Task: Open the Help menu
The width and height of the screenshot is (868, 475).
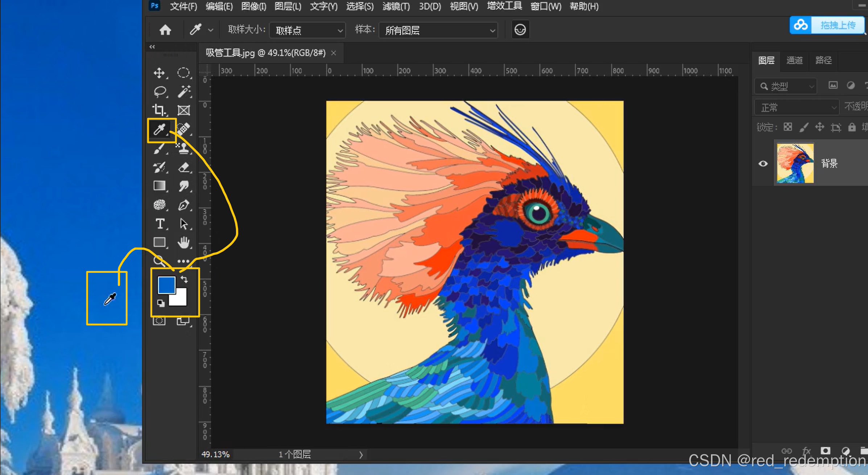Action: 584,6
